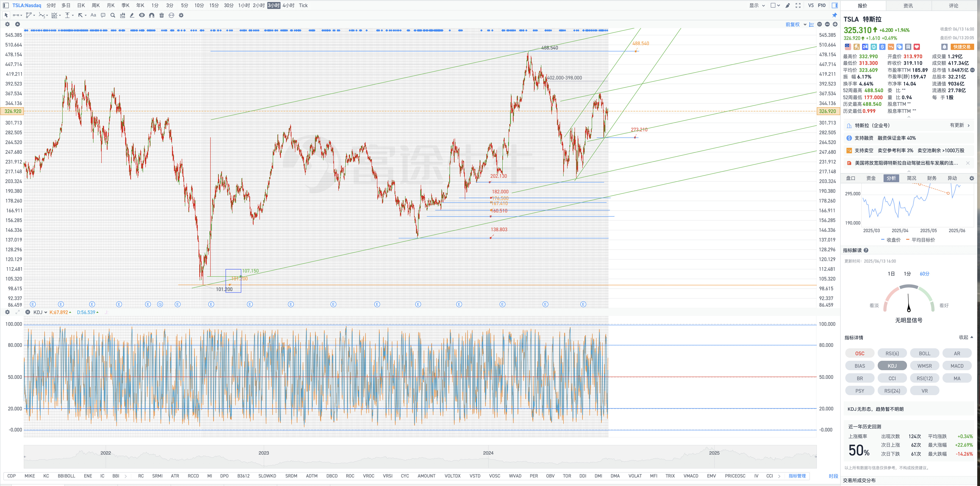This screenshot has height=486, width=980.
Task: Select the MACD indicator pill
Action: pyautogui.click(x=957, y=366)
